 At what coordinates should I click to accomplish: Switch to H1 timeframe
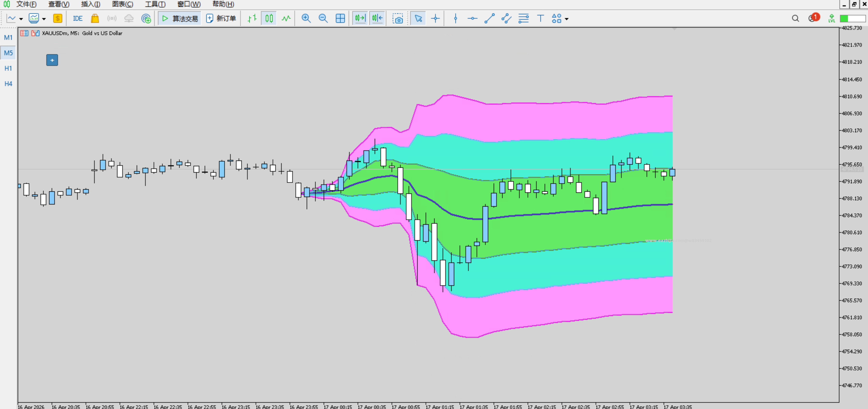click(x=8, y=68)
